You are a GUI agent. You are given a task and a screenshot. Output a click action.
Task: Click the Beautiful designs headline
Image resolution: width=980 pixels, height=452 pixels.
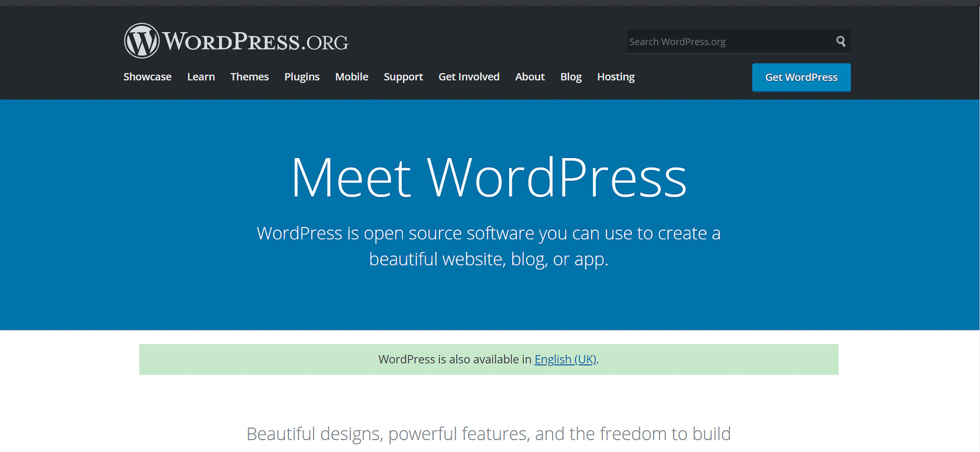click(x=488, y=434)
